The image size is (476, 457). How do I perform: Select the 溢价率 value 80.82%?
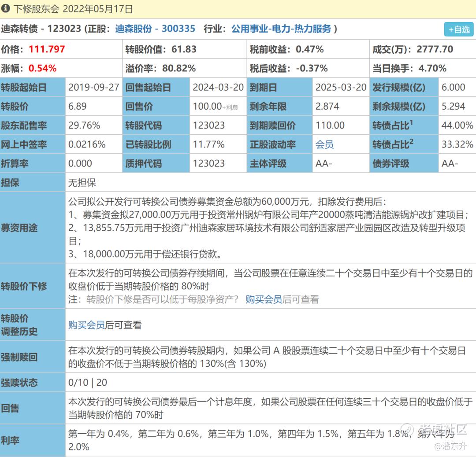[179, 68]
